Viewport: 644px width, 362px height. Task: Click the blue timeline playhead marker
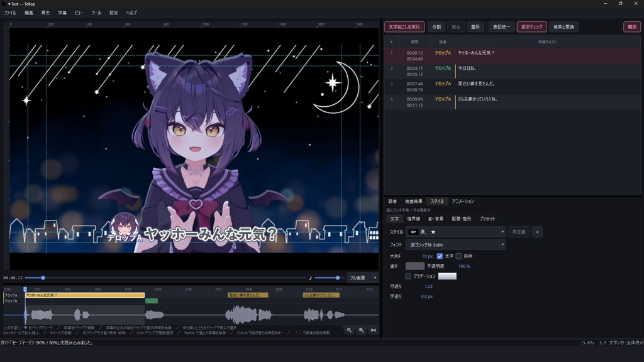click(25, 289)
